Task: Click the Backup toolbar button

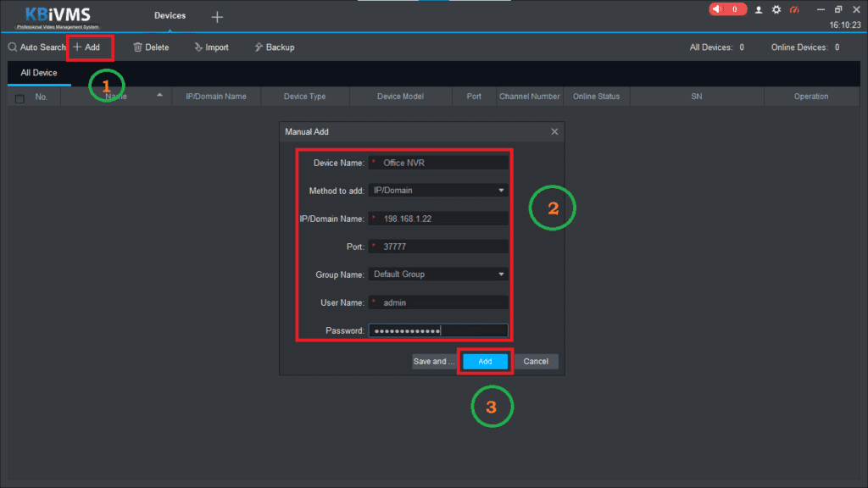Action: 275,47
